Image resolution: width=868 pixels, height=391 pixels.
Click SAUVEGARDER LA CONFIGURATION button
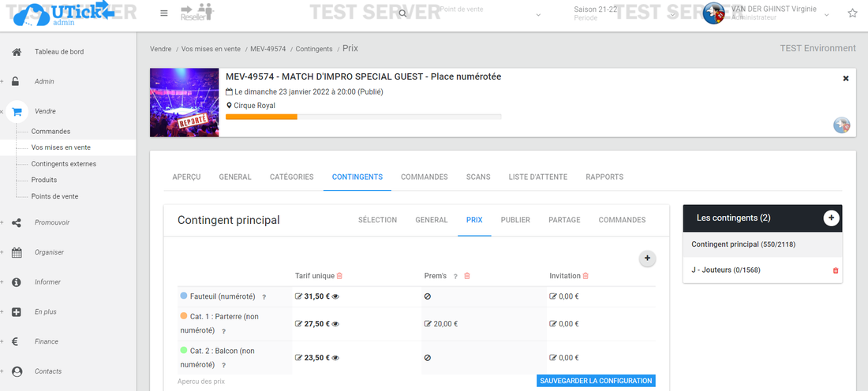point(596,381)
